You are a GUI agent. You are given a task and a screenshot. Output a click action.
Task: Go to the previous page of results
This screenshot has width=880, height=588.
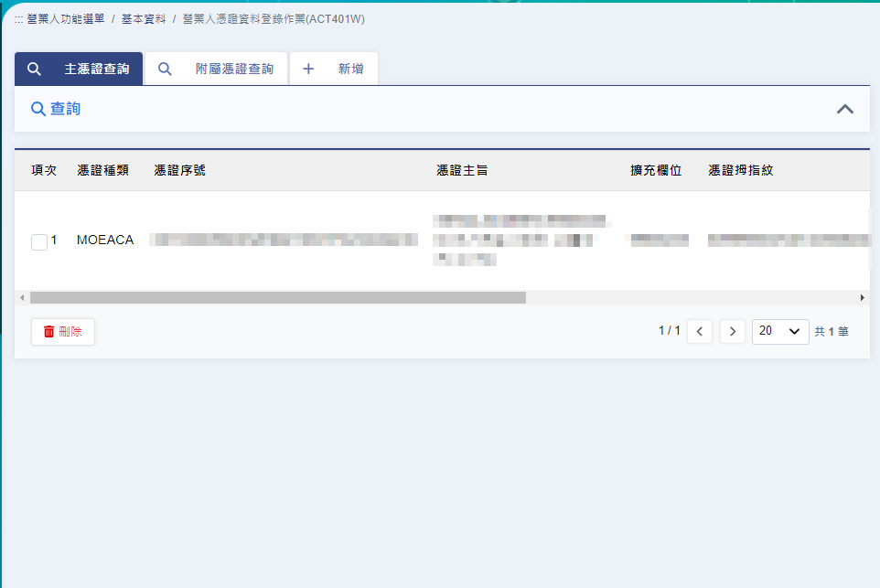point(699,332)
